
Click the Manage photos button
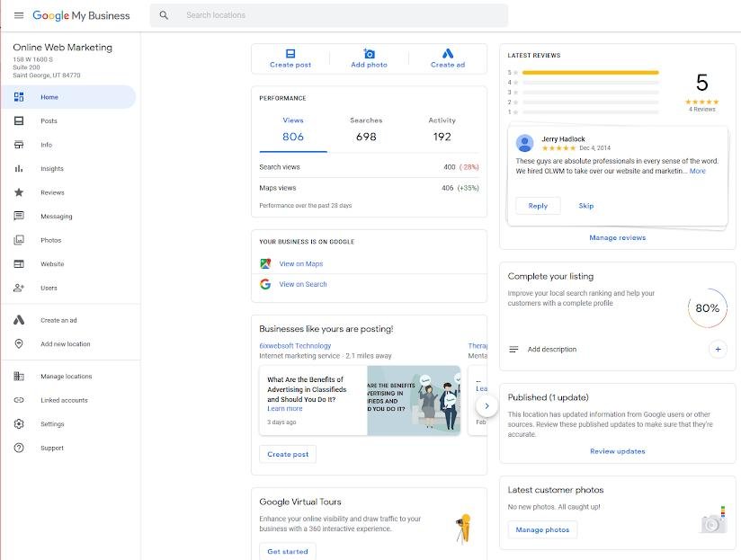point(542,529)
